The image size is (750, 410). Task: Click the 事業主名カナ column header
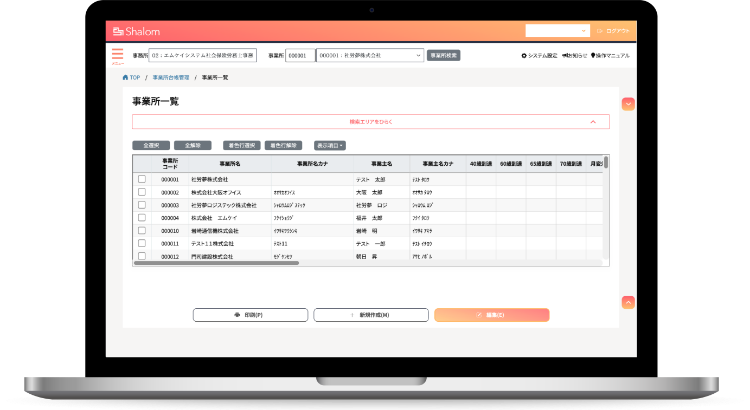(438, 164)
